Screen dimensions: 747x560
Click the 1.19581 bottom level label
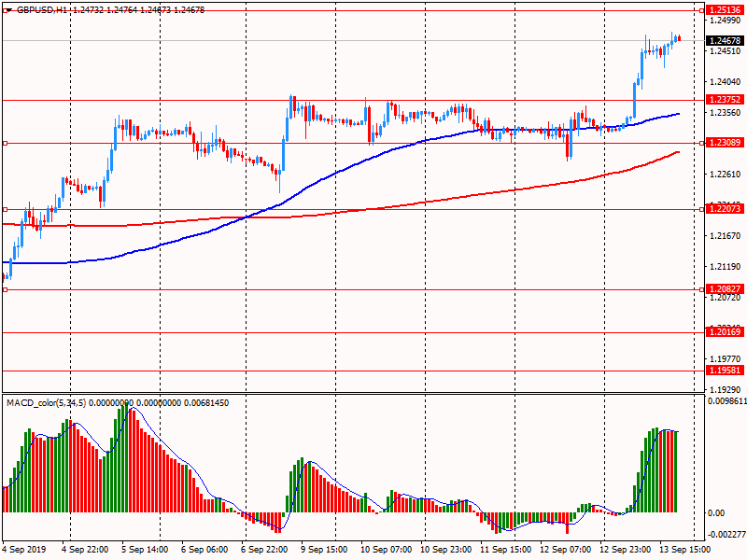[726, 370]
